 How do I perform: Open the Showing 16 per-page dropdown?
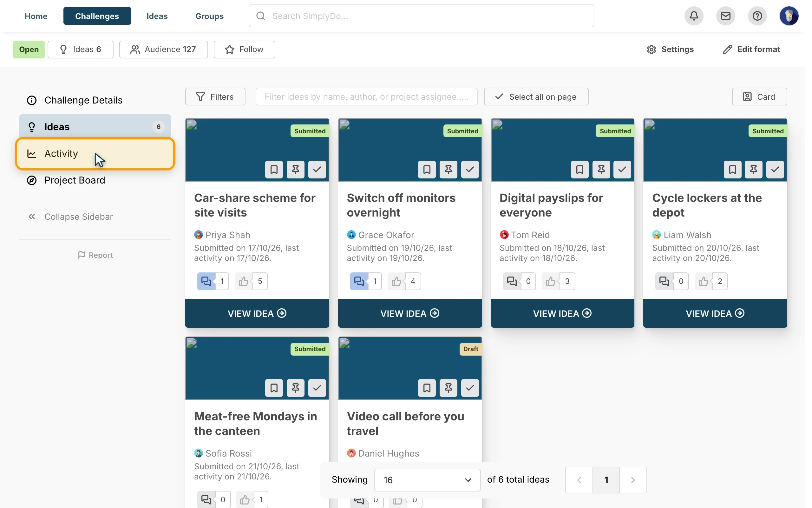click(427, 480)
